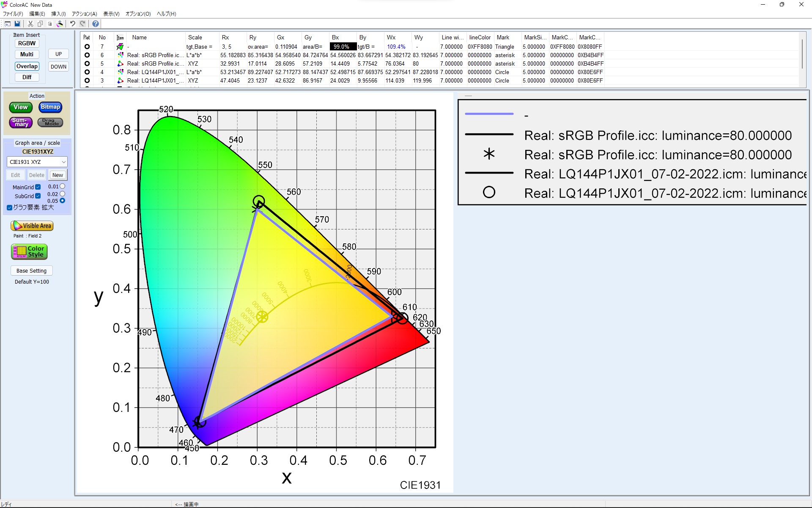
Task: Open the Color Style button
Action: pos(29,251)
